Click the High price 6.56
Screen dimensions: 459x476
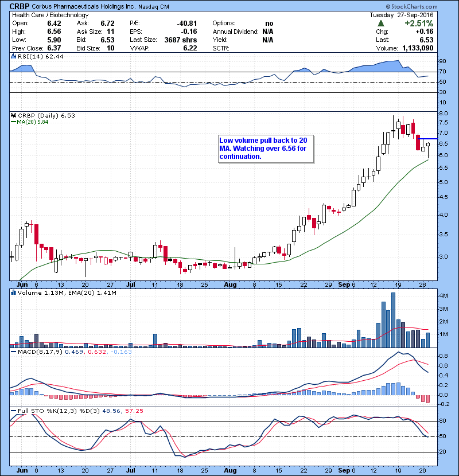coord(54,32)
